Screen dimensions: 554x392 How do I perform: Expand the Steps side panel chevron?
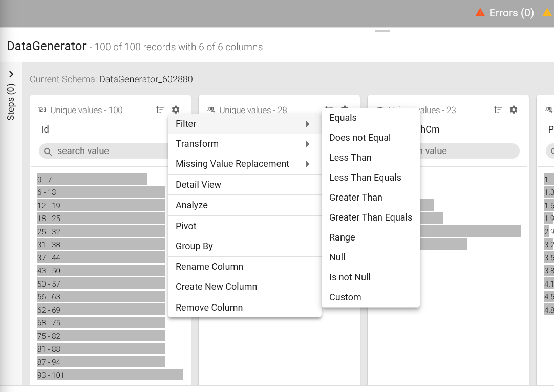pyautogui.click(x=11, y=74)
